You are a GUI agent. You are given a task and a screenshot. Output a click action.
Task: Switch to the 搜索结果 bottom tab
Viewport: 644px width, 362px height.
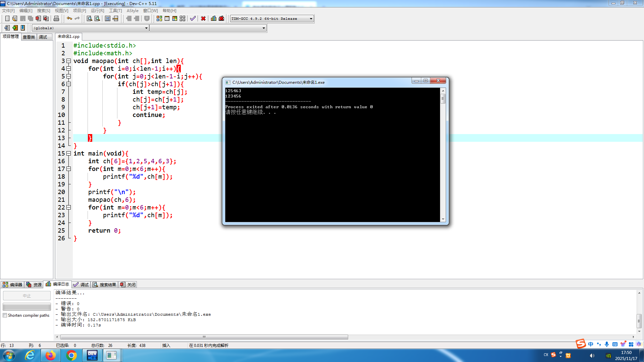(105, 285)
